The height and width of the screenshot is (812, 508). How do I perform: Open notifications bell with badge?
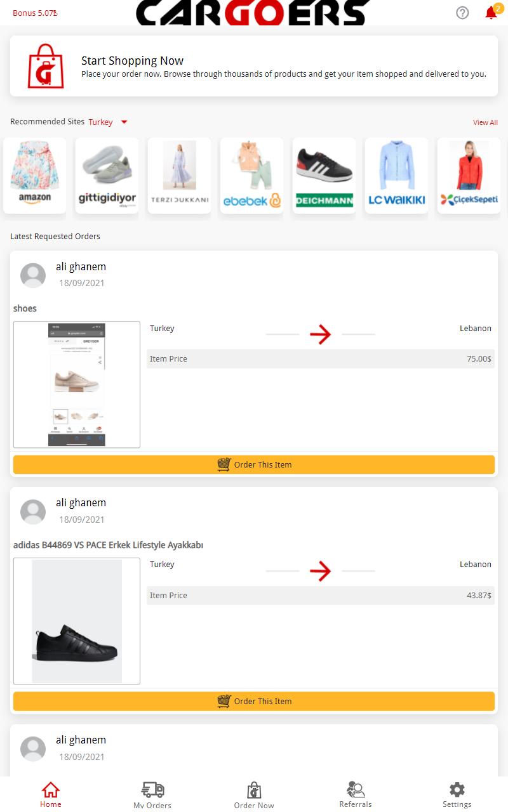(492, 11)
